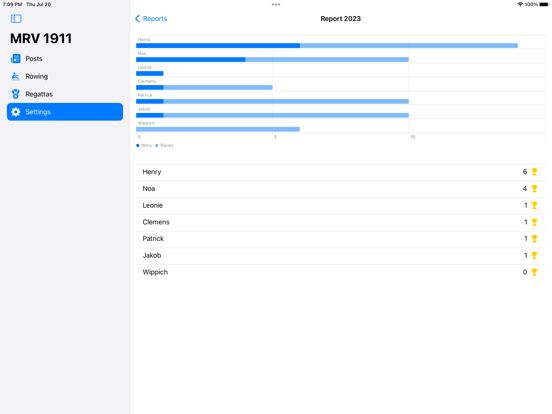
Task: Click Henry's win count 6
Action: pyautogui.click(x=525, y=172)
